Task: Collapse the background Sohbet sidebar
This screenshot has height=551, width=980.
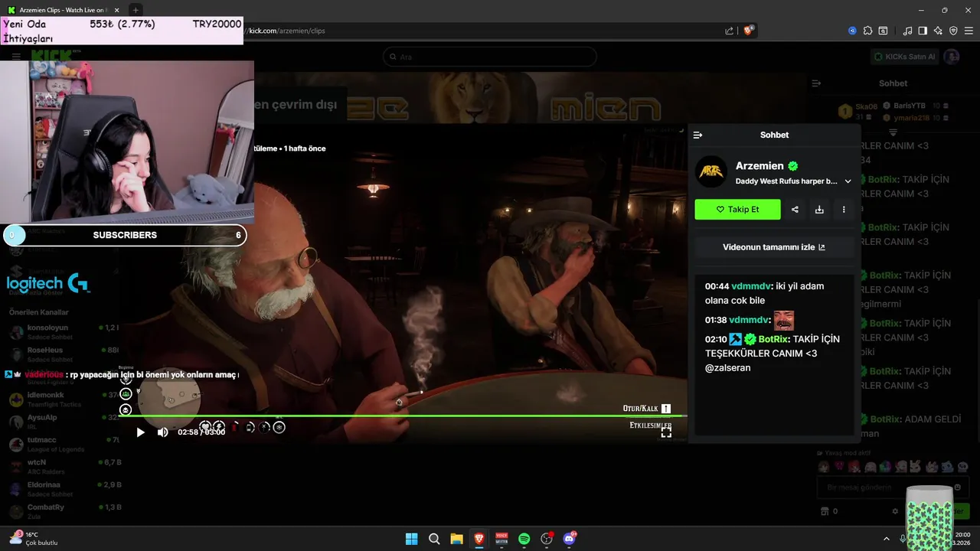Action: (x=816, y=83)
